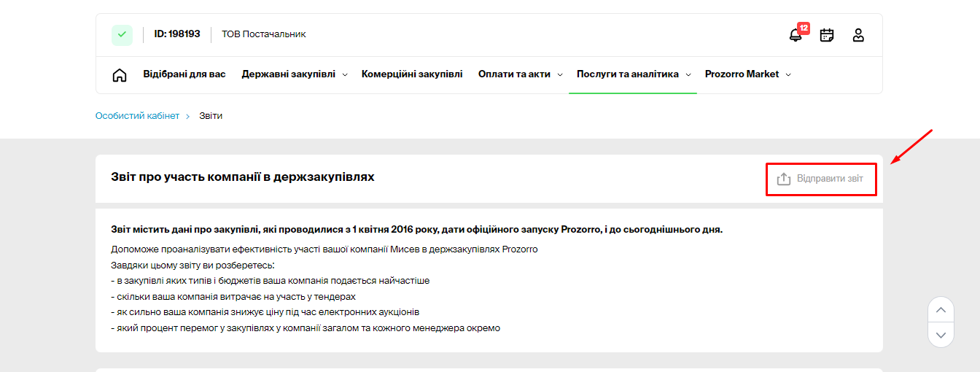Click the ТОВ Постачальник company name
980x372 pixels.
coord(264,34)
